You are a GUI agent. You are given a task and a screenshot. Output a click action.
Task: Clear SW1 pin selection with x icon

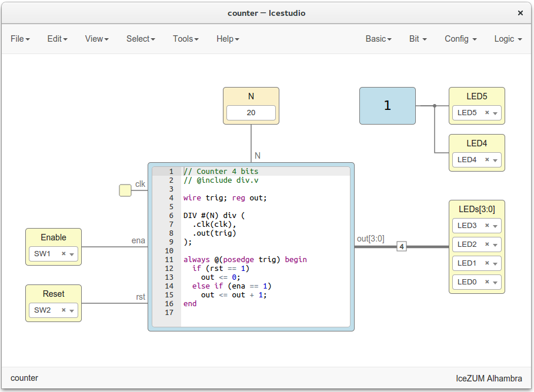[x=64, y=253]
